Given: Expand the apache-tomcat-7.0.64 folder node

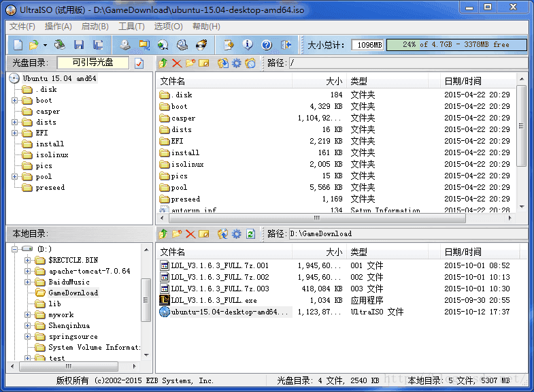Looking at the screenshot, I should click(27, 272).
